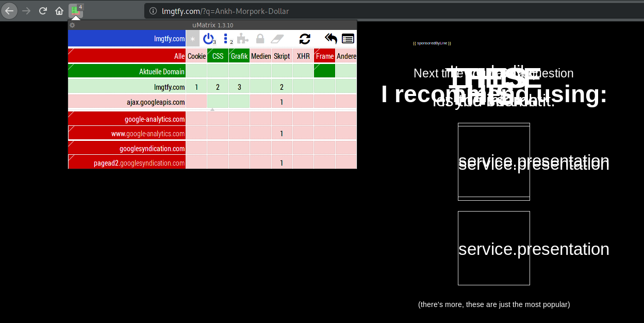
Task: Click pagead2.googlesyndication.com Skript cell showing 1
Action: pos(282,163)
